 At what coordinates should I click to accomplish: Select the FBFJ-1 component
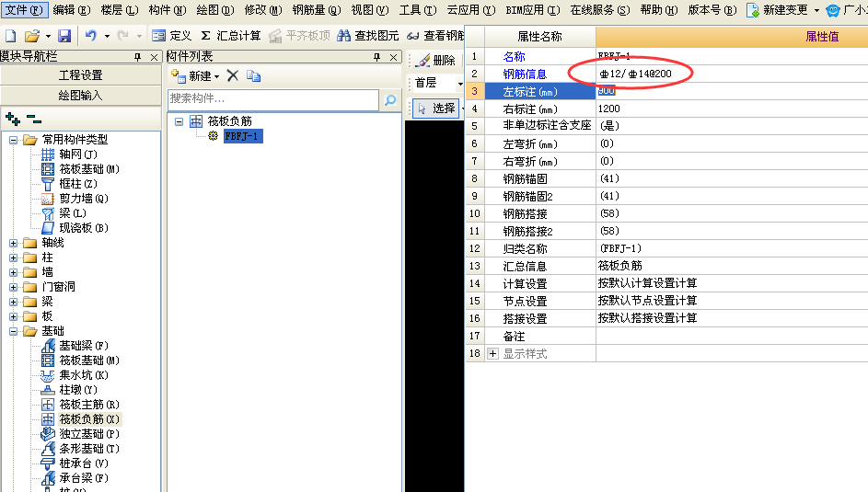point(242,136)
